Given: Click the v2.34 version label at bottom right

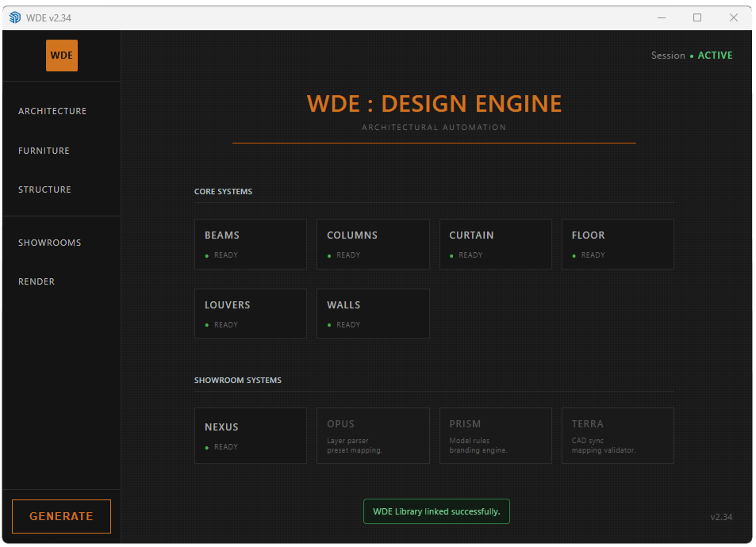Looking at the screenshot, I should tap(721, 517).
